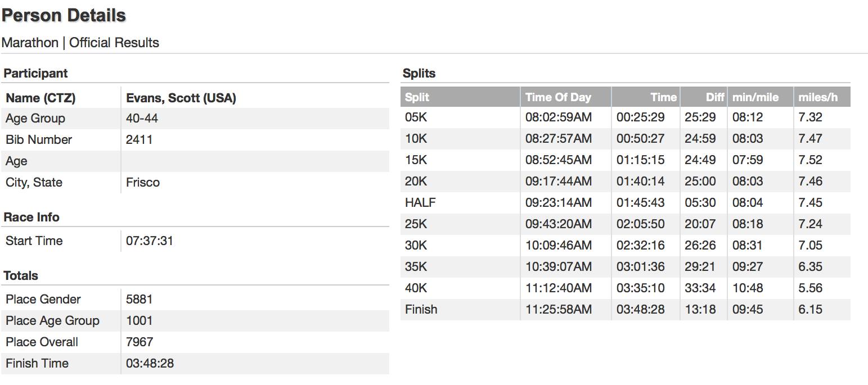This screenshot has width=868, height=385.
Task: Click the Age Group value 40-44
Action: tap(142, 118)
